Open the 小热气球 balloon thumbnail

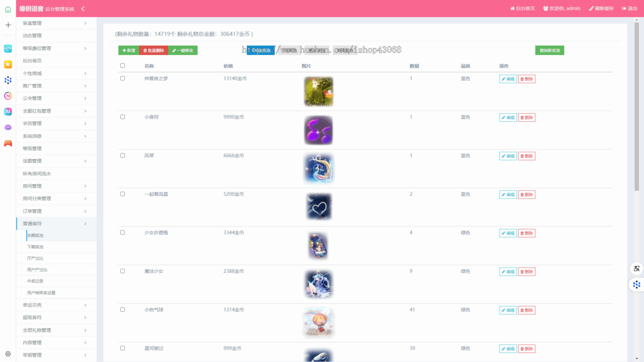[319, 323]
